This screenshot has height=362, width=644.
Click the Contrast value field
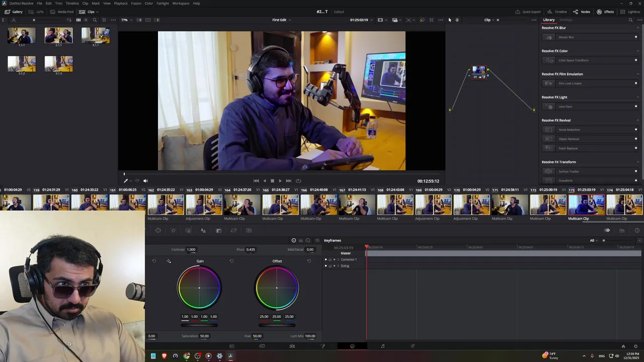click(x=191, y=249)
